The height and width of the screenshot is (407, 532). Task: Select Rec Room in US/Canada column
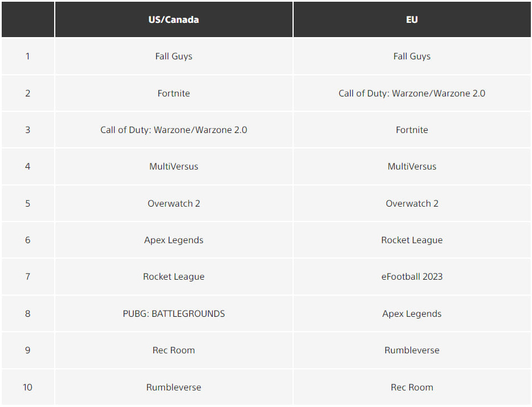pos(174,350)
